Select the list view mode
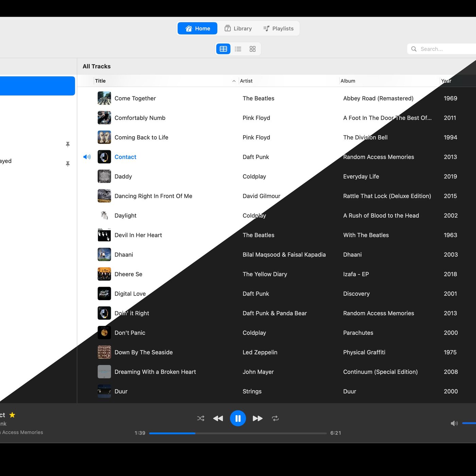 pos(238,49)
